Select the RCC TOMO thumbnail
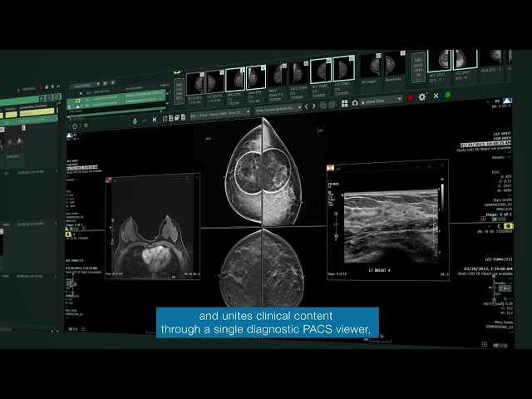 click(x=321, y=71)
